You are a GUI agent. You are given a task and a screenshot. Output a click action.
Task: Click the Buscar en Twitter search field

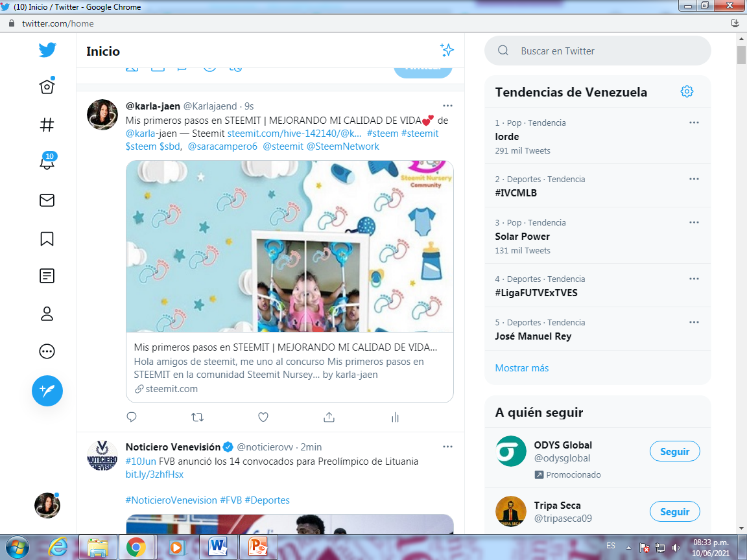(x=597, y=51)
